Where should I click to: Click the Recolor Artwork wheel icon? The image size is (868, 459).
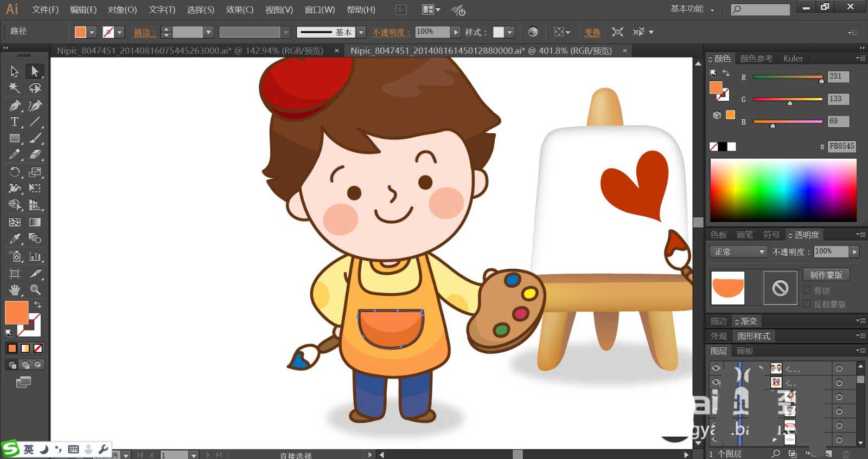pos(533,32)
